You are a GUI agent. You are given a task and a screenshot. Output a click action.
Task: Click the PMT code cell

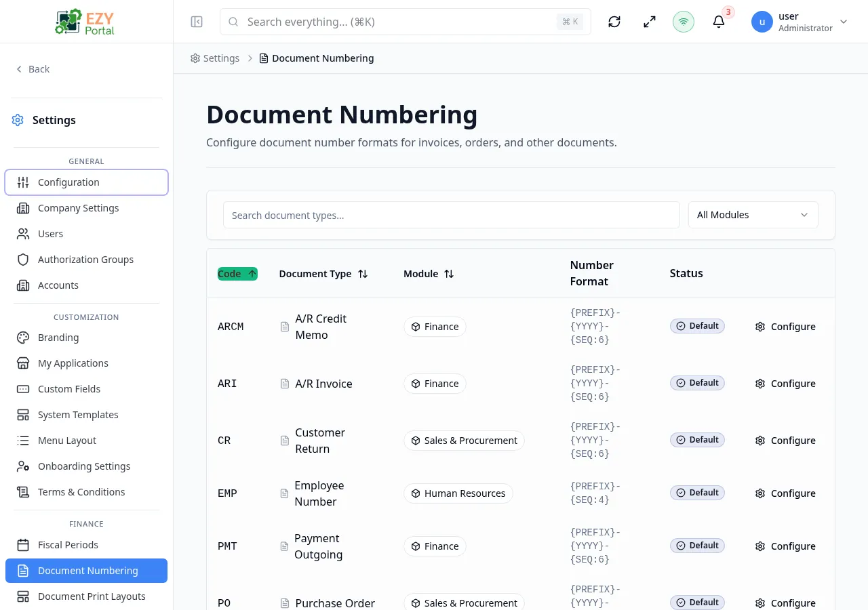pos(227,546)
